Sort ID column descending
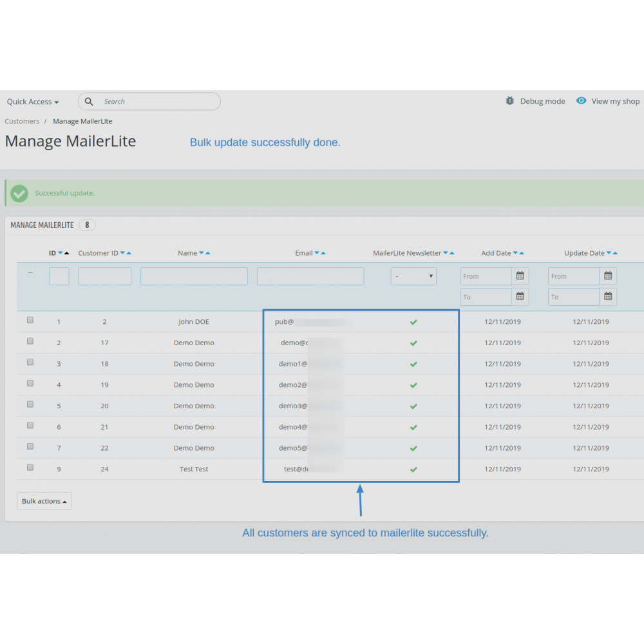The height and width of the screenshot is (644, 644). pyautogui.click(x=61, y=253)
